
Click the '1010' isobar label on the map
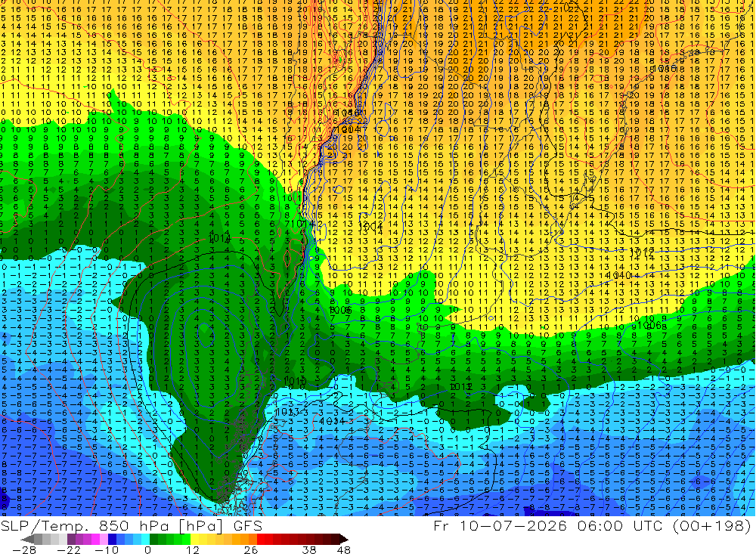pos(295,382)
